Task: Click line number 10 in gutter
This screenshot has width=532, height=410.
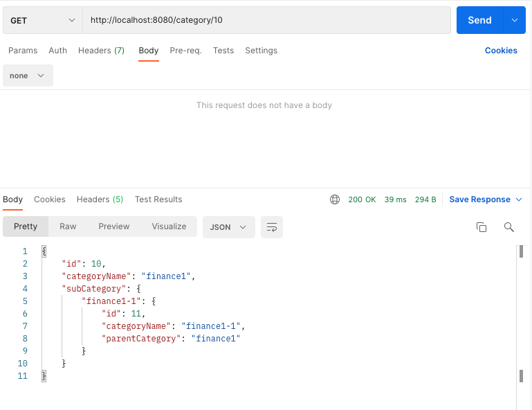Action: coord(22,364)
